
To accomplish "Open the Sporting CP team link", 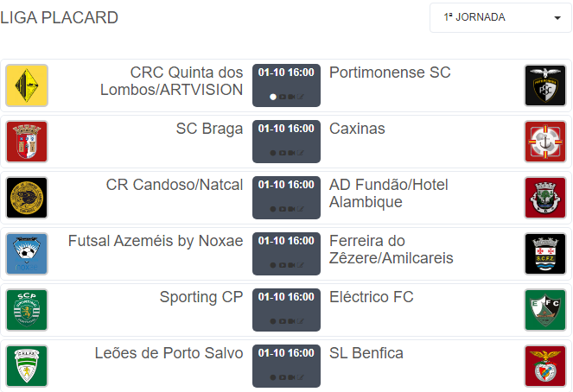I will 201,297.
